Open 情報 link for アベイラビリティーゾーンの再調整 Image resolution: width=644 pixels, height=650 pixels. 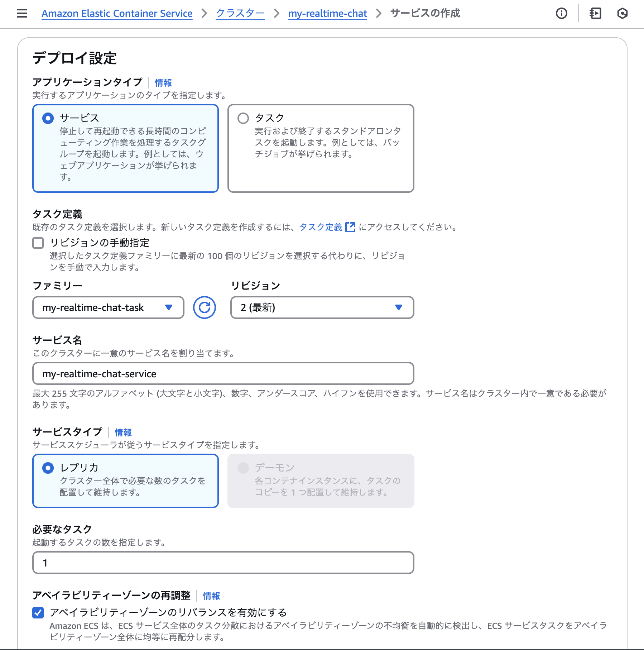(x=212, y=596)
